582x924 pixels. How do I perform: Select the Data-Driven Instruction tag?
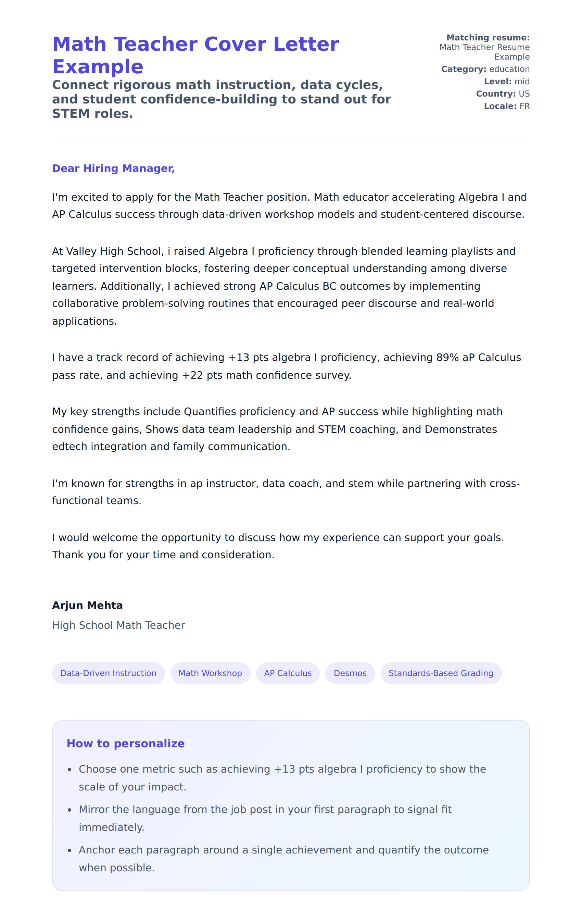(x=108, y=673)
